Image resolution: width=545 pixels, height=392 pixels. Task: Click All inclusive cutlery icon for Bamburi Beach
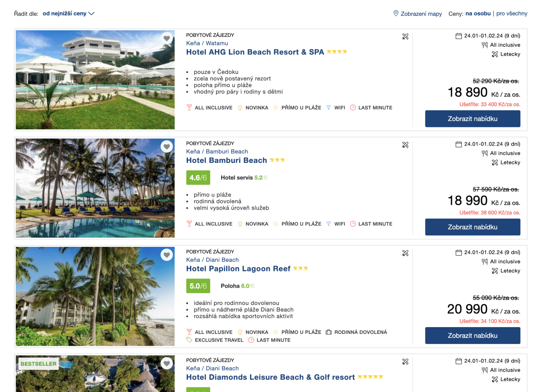485,153
